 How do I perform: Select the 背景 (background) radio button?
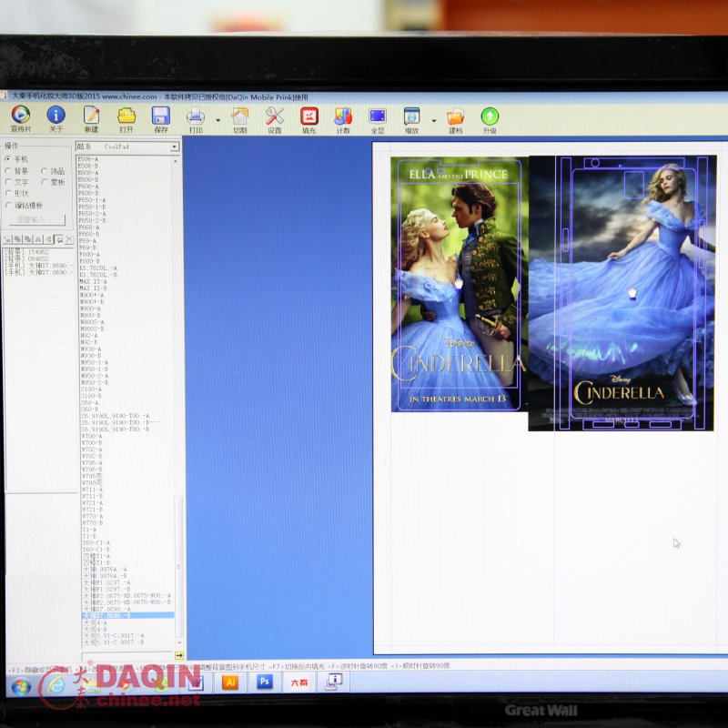[x=8, y=170]
